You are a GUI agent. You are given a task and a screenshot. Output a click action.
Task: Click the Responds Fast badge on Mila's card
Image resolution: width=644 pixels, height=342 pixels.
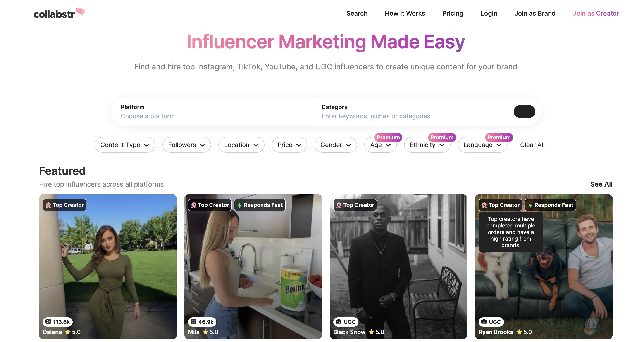pos(260,205)
